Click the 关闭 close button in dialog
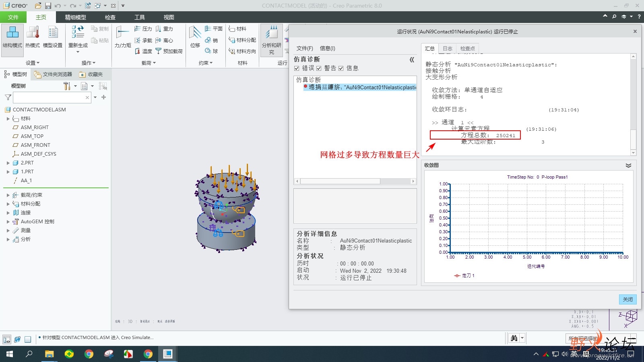Screen dimensions: 644x362 627,299
